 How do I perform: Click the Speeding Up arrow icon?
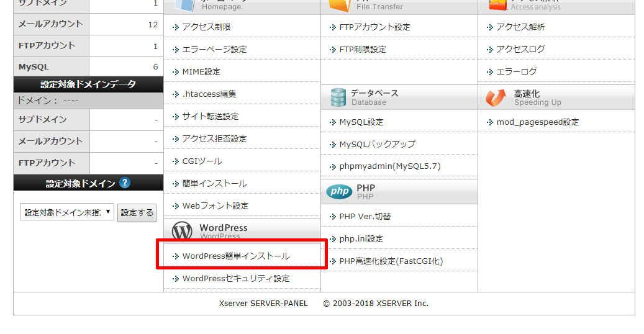(496, 97)
